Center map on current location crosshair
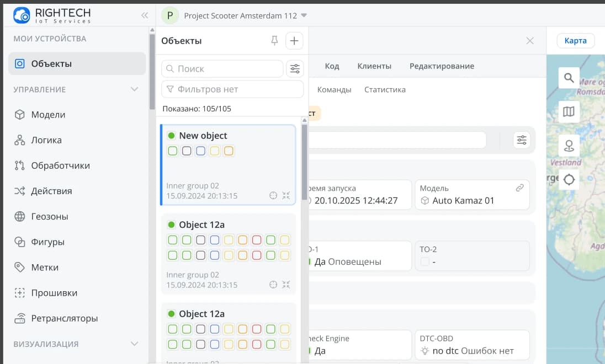Screen dimensions: 605x364 tap(569, 179)
